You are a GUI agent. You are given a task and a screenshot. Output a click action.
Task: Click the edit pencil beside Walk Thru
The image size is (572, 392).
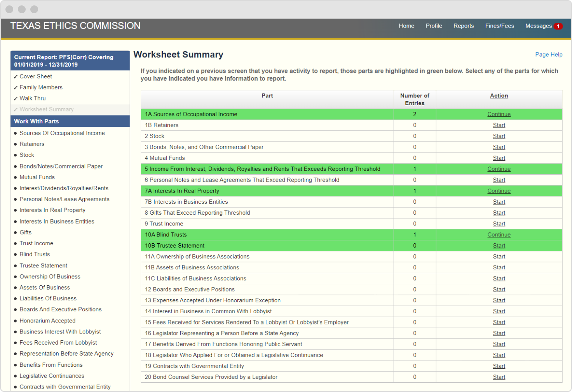(x=16, y=98)
